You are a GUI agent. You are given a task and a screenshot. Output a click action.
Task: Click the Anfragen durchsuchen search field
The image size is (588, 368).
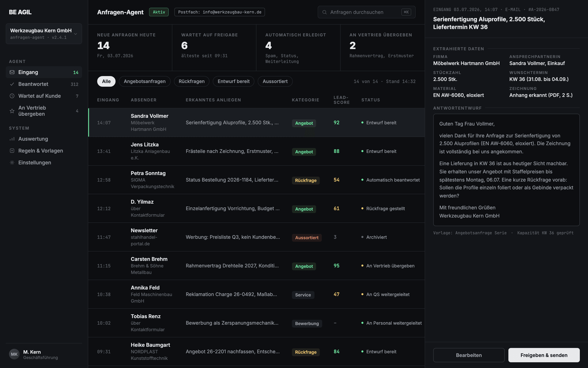366,12
